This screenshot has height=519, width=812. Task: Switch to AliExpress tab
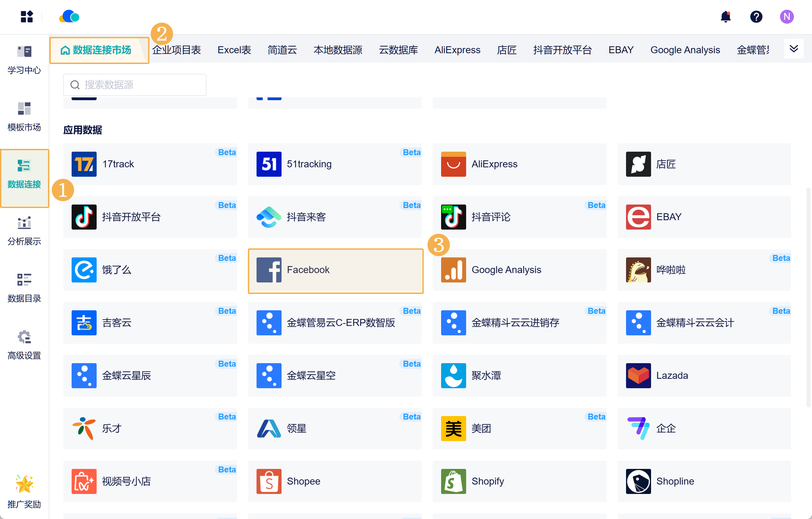(457, 50)
